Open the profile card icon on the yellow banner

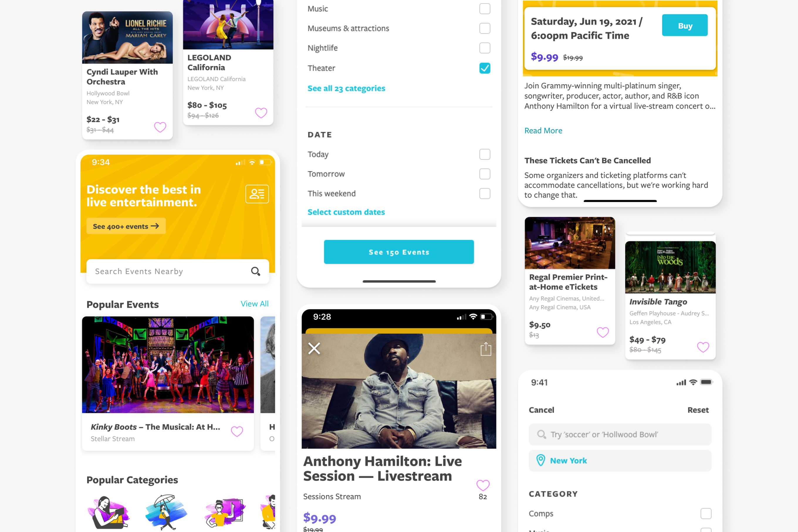coord(257,194)
